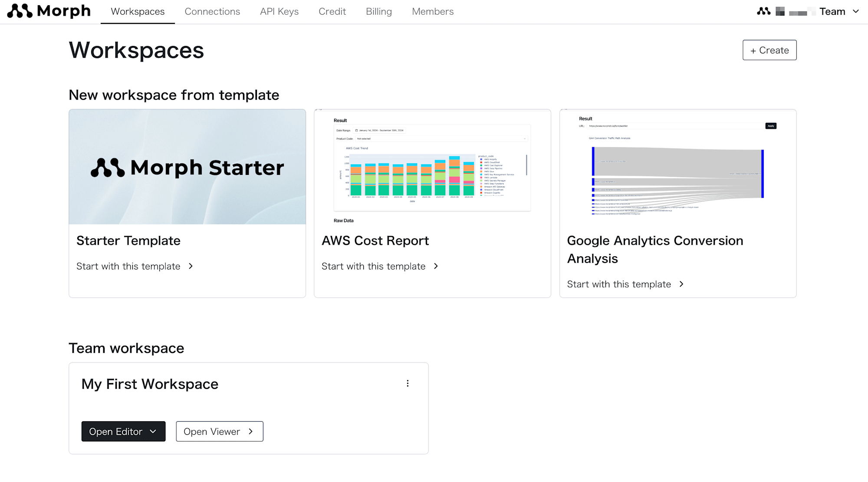Click the New workspace from template heading
Screen dimensions: 868x482
174,95
